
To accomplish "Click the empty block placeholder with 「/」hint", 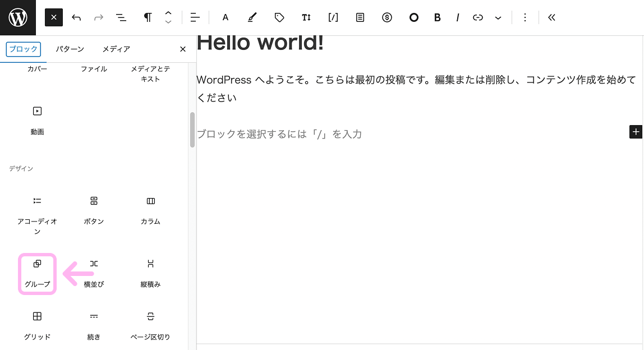I will pyautogui.click(x=279, y=134).
